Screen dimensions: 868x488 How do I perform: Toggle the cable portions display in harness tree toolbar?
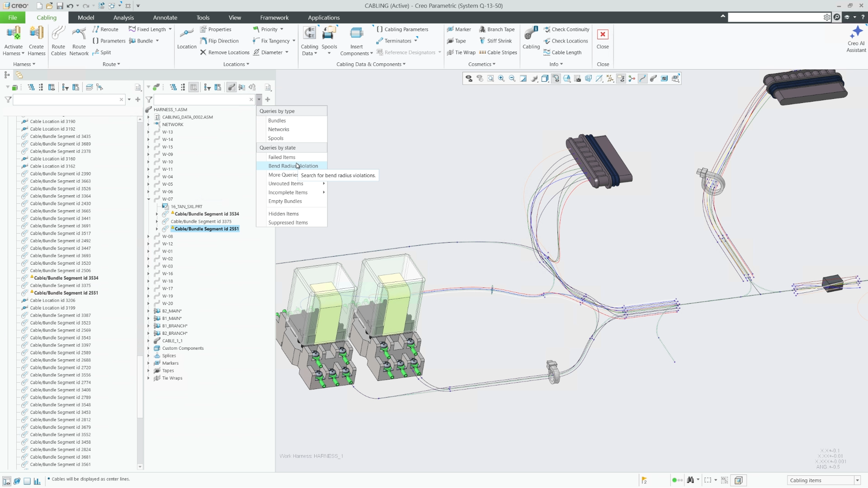pyautogui.click(x=231, y=87)
